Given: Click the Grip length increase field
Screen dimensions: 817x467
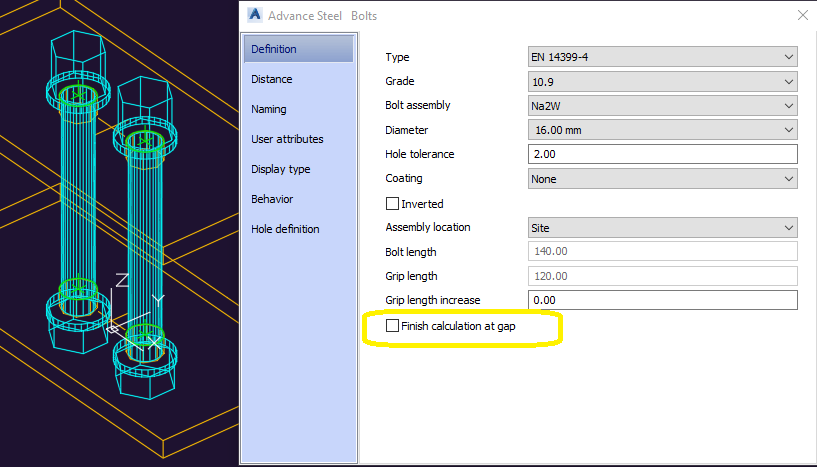Looking at the screenshot, I should click(x=662, y=300).
